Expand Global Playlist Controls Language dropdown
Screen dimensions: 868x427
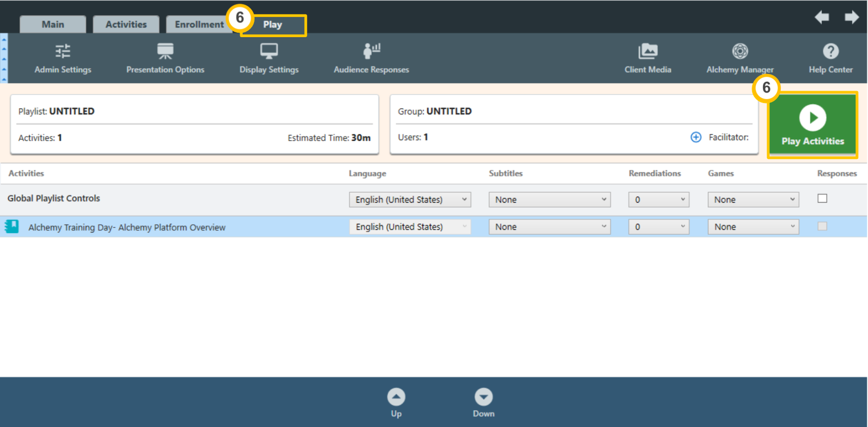click(x=410, y=200)
